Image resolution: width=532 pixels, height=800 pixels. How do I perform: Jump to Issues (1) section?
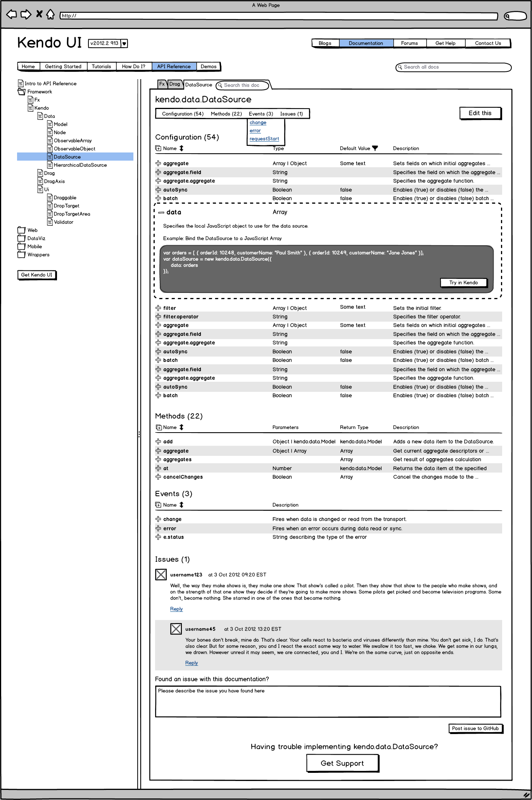pos(292,114)
